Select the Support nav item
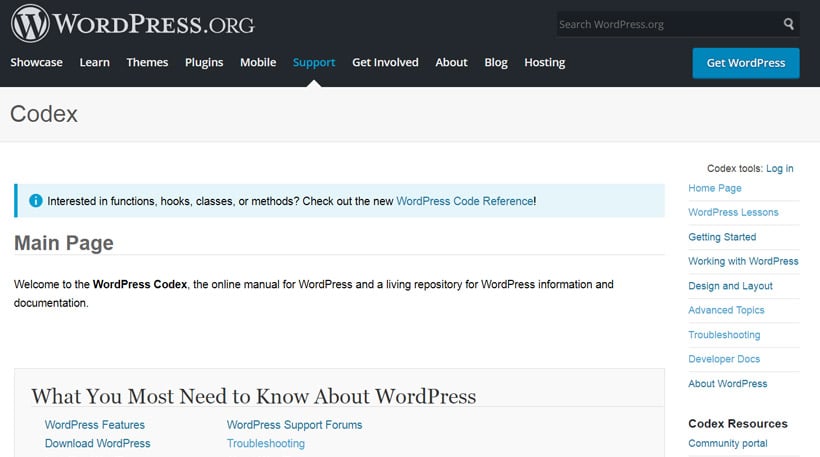The height and width of the screenshot is (457, 820). pos(314,63)
